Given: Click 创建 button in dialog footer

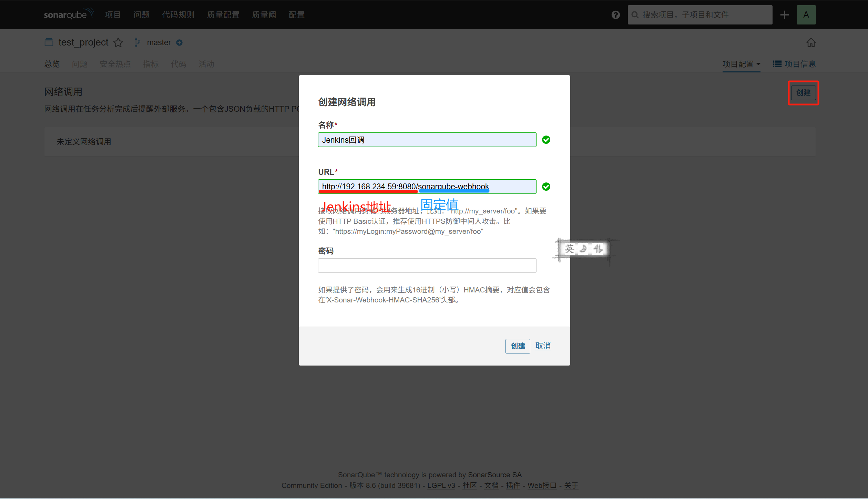Looking at the screenshot, I should click(x=518, y=346).
